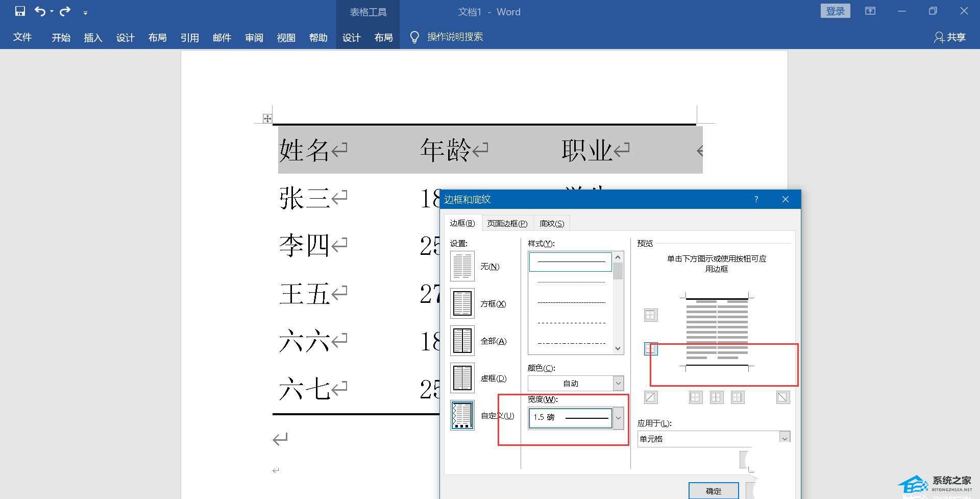Open the 引用 ribbon tab
Image resolution: width=980 pixels, height=499 pixels.
click(189, 37)
